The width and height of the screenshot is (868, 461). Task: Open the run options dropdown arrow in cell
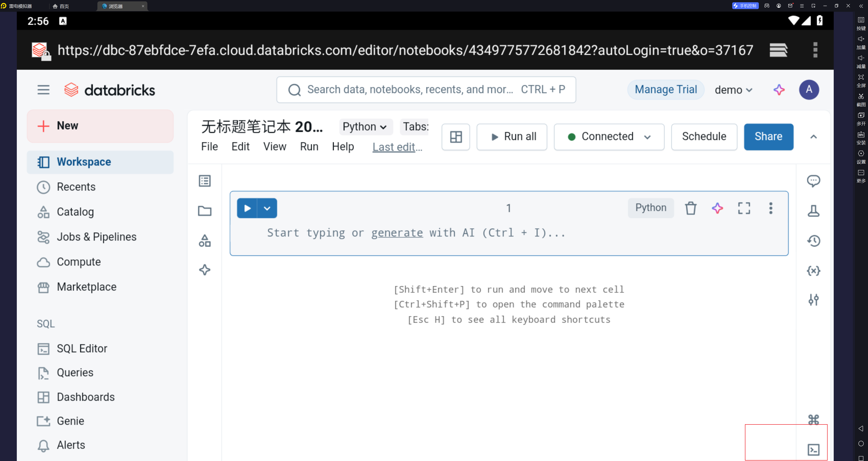point(267,208)
